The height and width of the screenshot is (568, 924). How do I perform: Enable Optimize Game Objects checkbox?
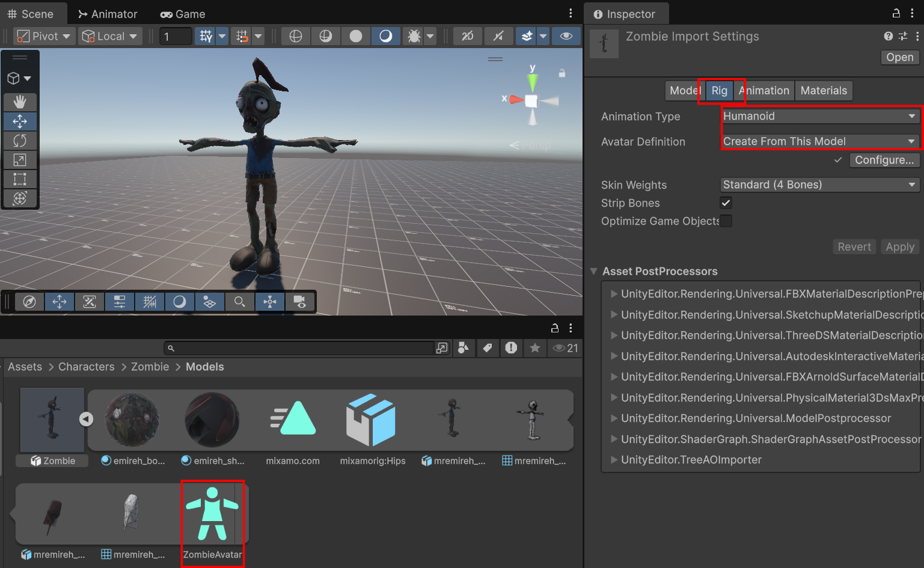click(726, 221)
